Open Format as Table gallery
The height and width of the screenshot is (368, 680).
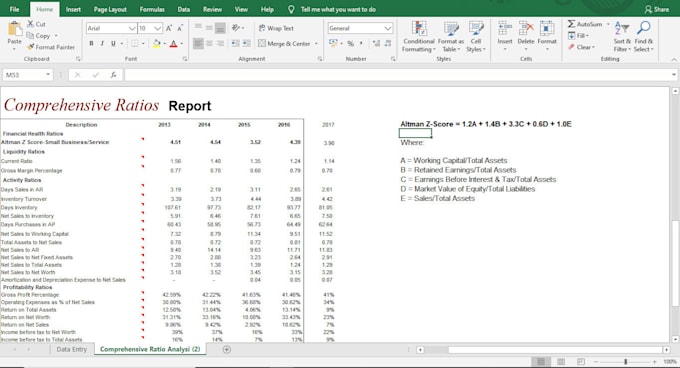click(x=451, y=37)
